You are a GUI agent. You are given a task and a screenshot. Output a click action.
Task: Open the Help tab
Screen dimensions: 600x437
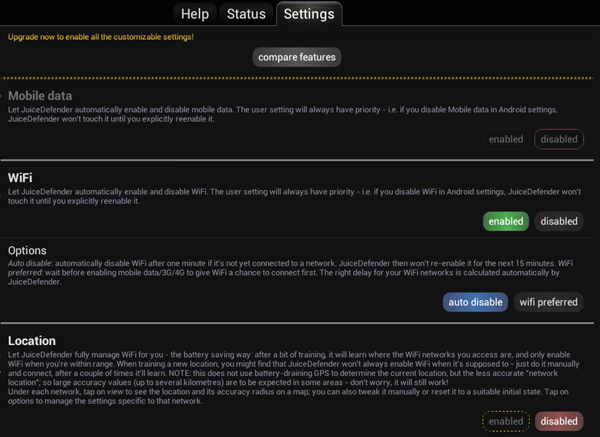click(195, 14)
